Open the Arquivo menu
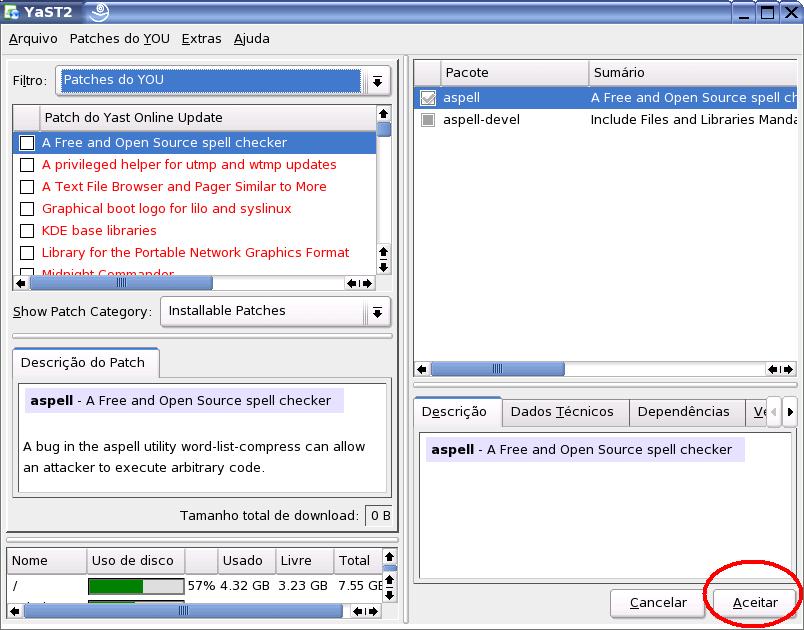 33,39
